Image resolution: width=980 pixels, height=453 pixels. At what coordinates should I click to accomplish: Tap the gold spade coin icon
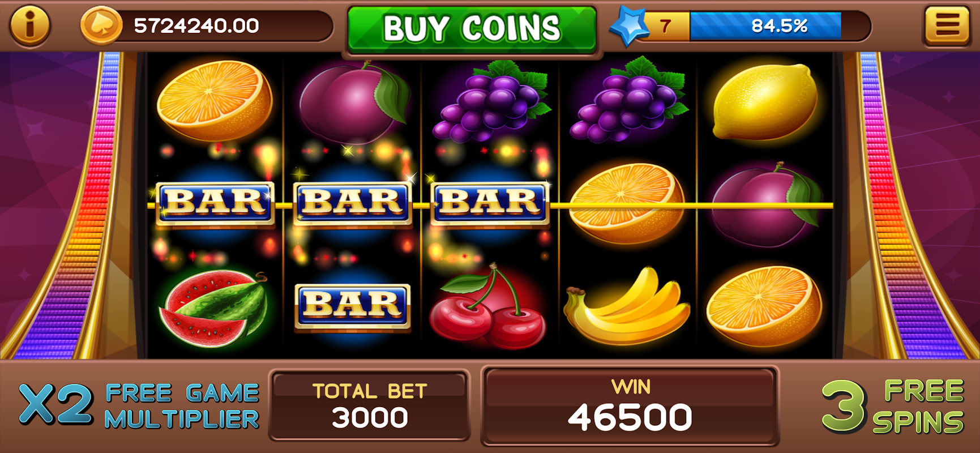point(101,25)
